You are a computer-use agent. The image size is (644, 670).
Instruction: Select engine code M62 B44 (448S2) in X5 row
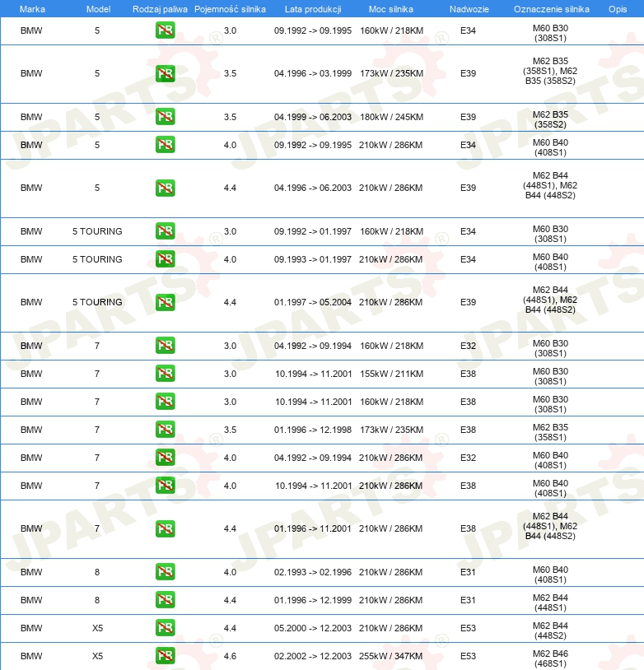pos(550,630)
